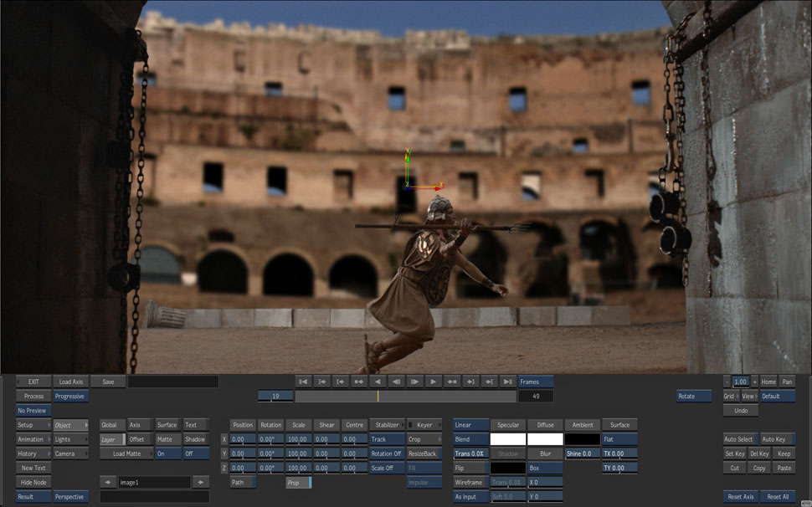The height and width of the screenshot is (507, 812).
Task: Click the X Position value field
Action: pyautogui.click(x=243, y=439)
